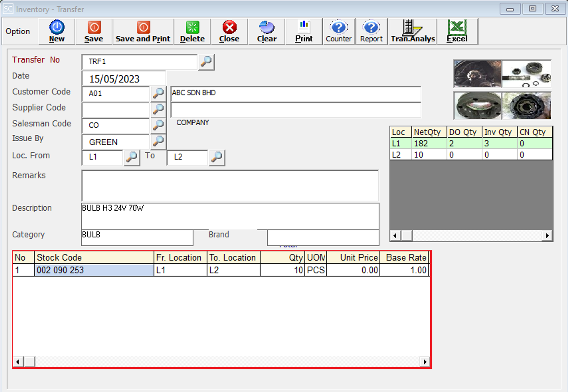Select the L1 row in location grid

pyautogui.click(x=471, y=143)
